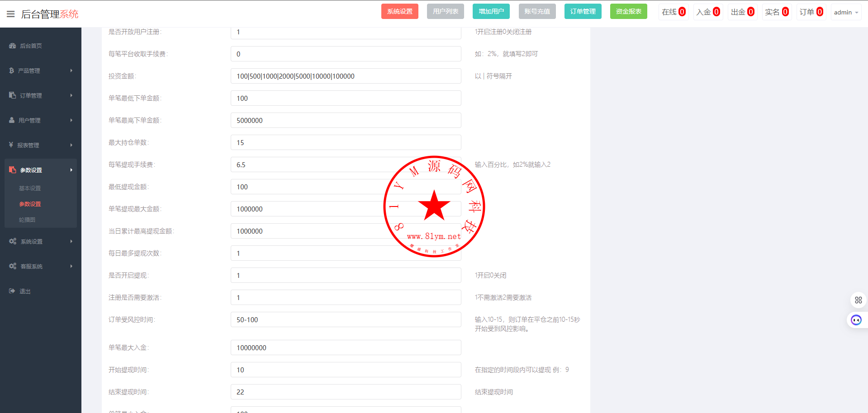The height and width of the screenshot is (413, 868).
Task: Expand the 系统设置 sidebar submenu arrow
Action: coord(71,241)
